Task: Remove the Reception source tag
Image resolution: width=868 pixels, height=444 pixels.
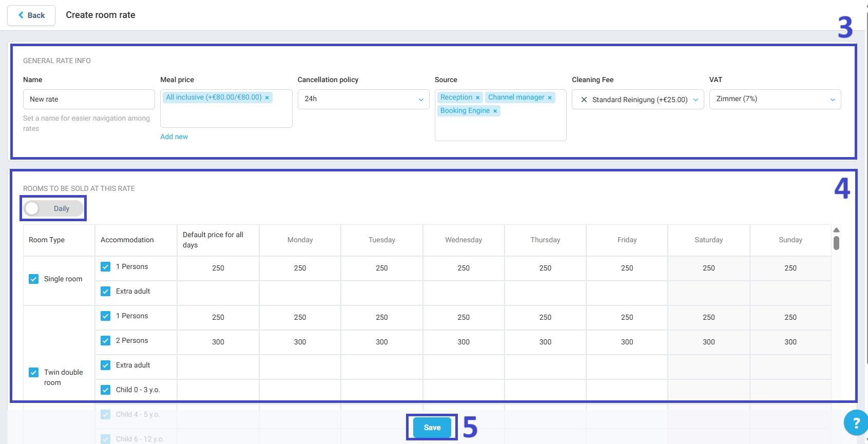Action: tap(477, 98)
